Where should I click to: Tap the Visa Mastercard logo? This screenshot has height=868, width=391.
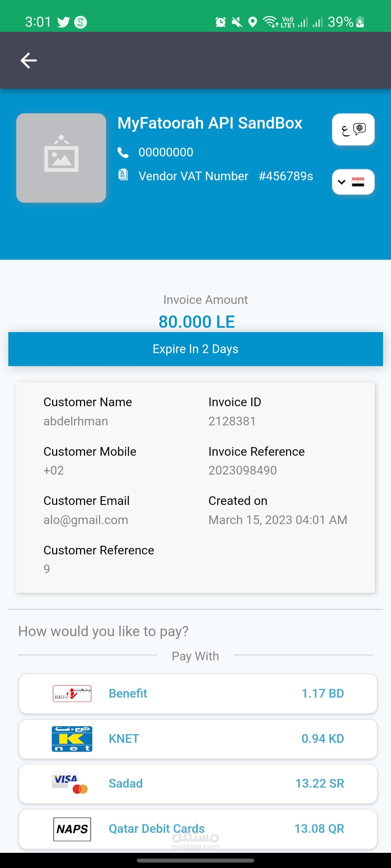coord(70,783)
